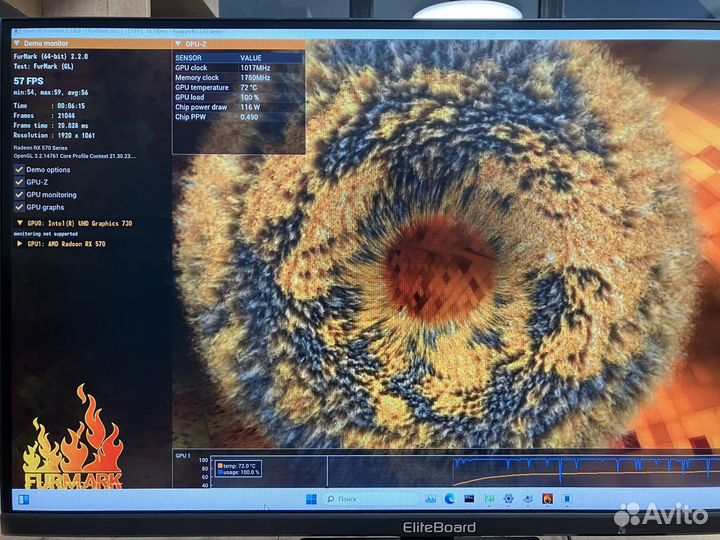The height and width of the screenshot is (540, 720).
Task: Click the blue icon right of the FurMark taskbar icon
Action: [569, 498]
